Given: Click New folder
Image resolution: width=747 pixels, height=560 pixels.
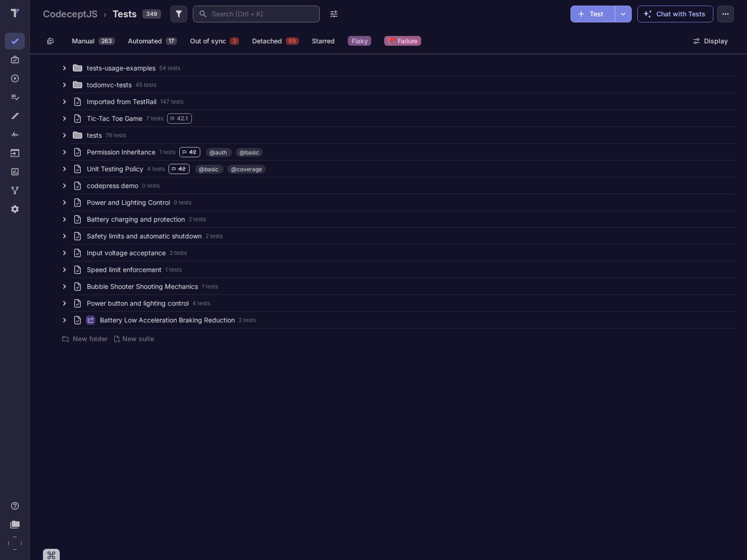Looking at the screenshot, I should [85, 339].
